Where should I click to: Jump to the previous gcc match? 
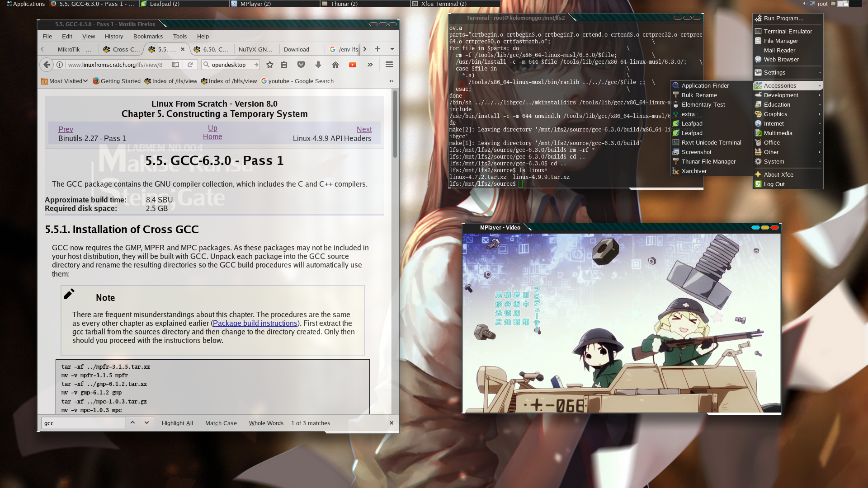click(x=132, y=422)
